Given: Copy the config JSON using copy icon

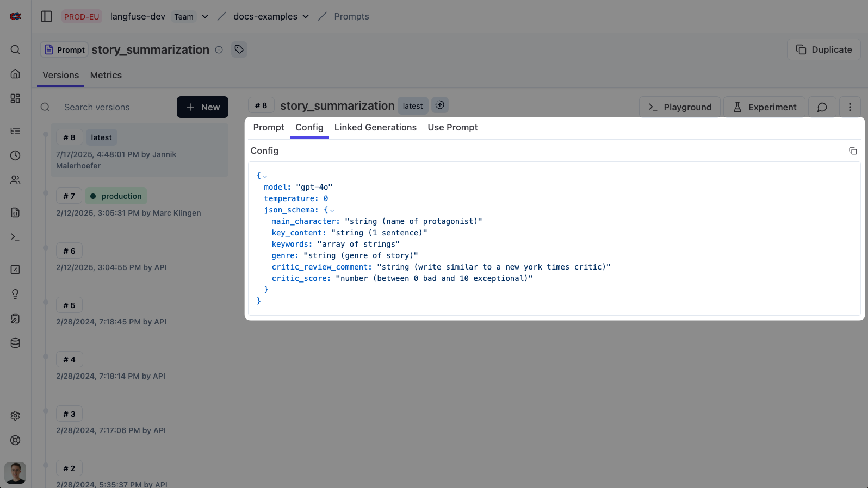Looking at the screenshot, I should (852, 151).
